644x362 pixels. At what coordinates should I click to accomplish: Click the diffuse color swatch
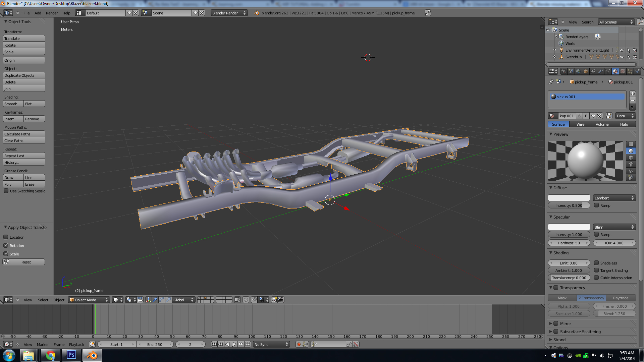pos(569,198)
